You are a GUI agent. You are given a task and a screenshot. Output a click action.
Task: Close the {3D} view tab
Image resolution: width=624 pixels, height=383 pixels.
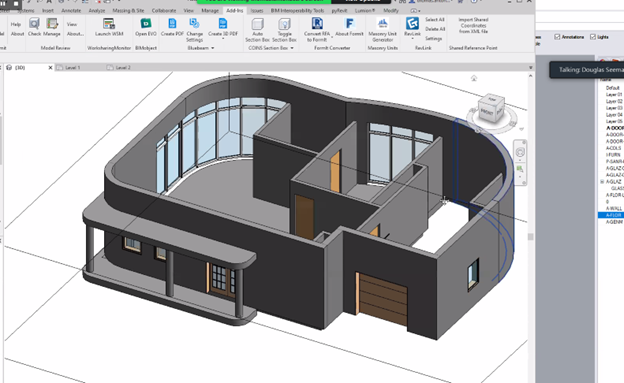click(x=51, y=68)
